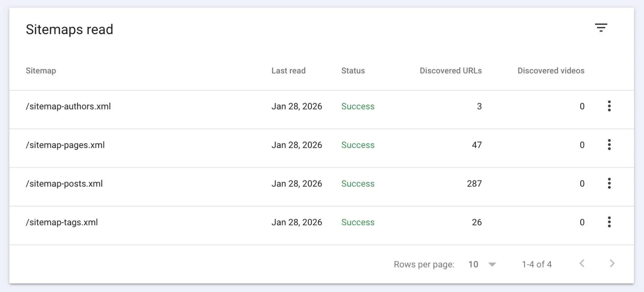Viewport: 644px width, 292px height.
Task: Expand the Rows per page dropdown arrow
Action: (x=492, y=264)
